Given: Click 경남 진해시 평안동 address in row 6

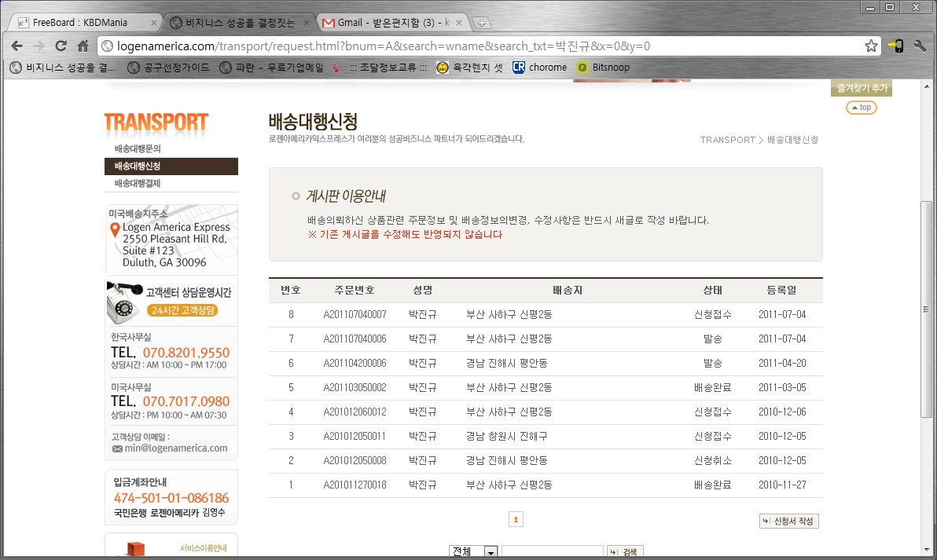Looking at the screenshot, I should (x=507, y=363).
